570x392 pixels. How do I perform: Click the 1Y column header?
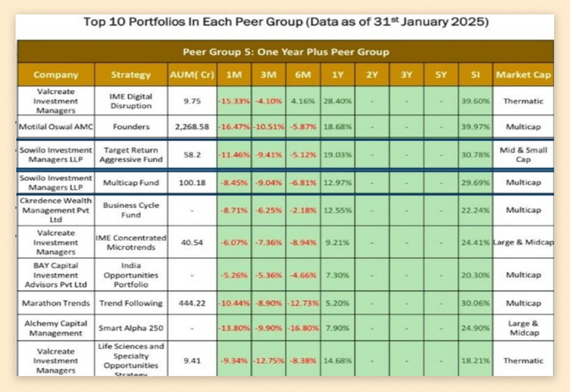(337, 75)
